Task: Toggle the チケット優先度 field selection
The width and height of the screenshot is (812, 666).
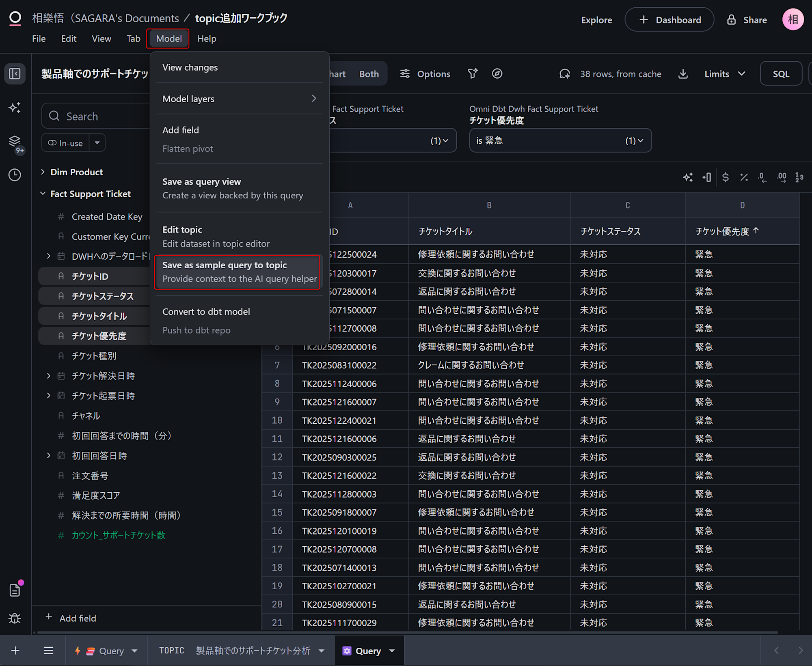Action: coord(99,336)
